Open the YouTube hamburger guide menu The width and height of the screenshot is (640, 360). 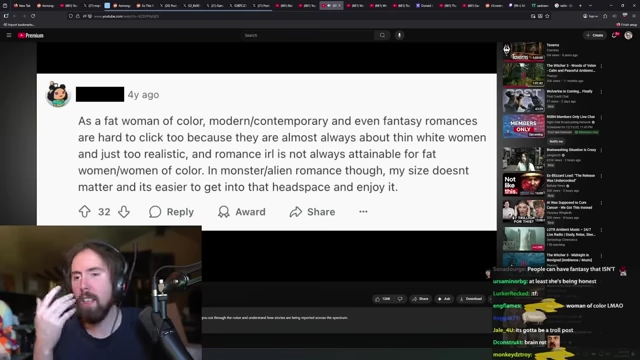click(9, 35)
